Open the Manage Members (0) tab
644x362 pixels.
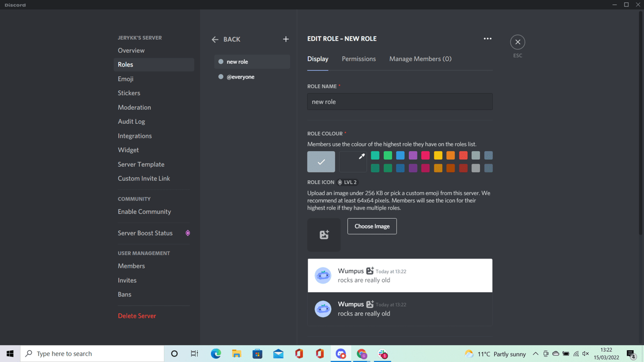pyautogui.click(x=420, y=59)
